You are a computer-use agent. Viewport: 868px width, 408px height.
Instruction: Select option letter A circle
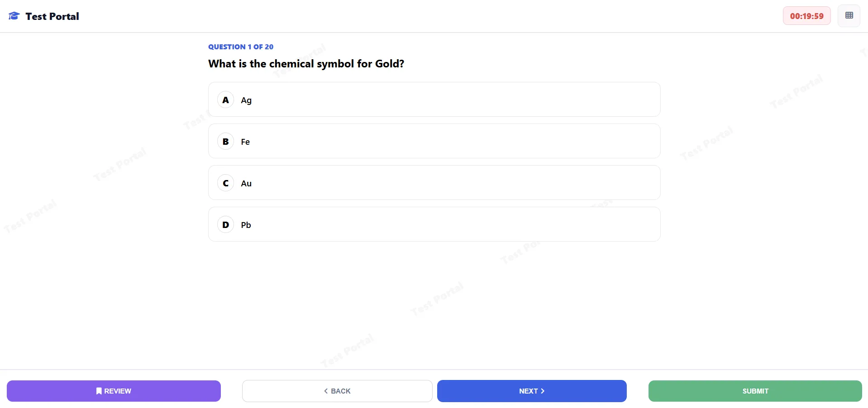point(225,100)
